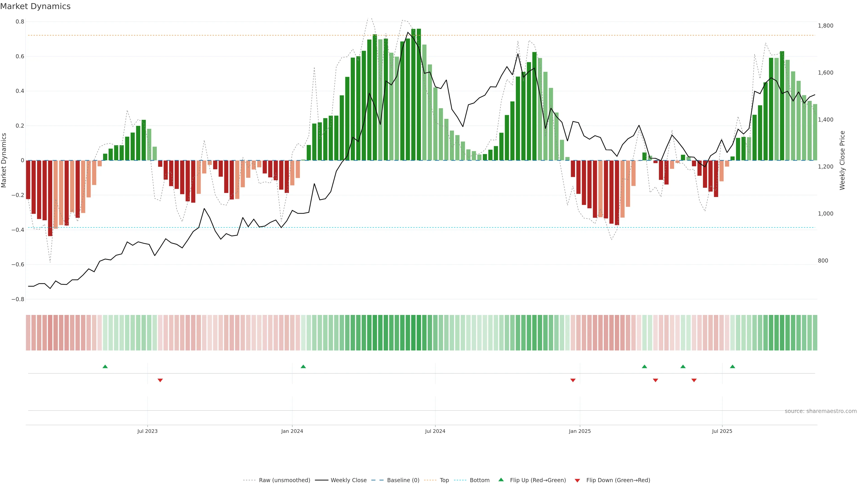Screen dimensions: 868x488
Task: Toggle the Top threshold legend entry
Action: pyautogui.click(x=444, y=480)
